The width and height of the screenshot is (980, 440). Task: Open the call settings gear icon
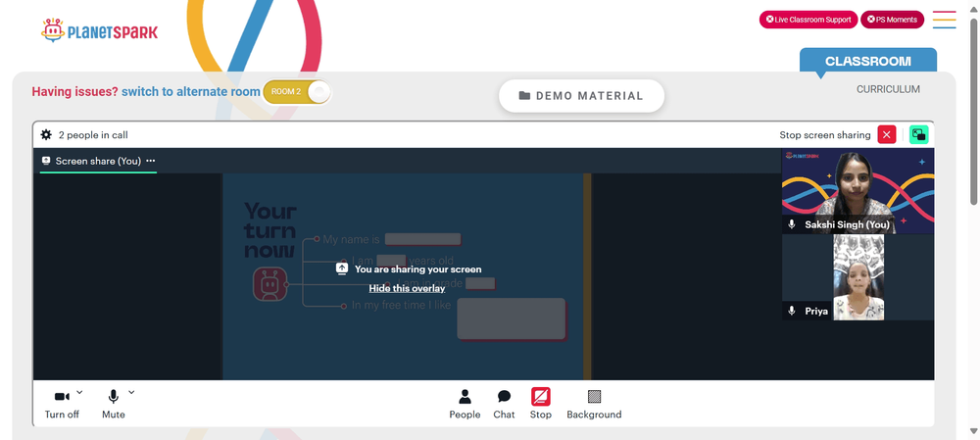coord(46,134)
